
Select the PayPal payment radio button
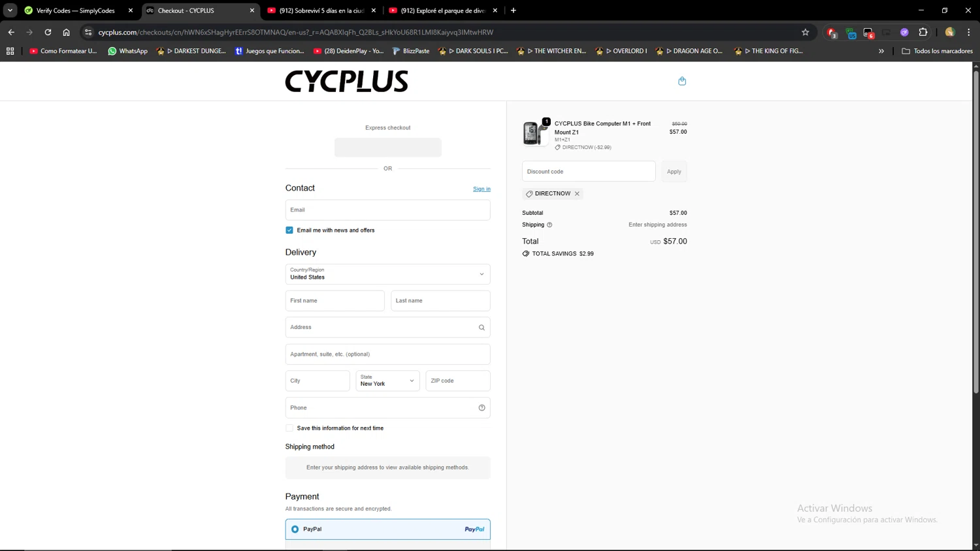(x=295, y=529)
